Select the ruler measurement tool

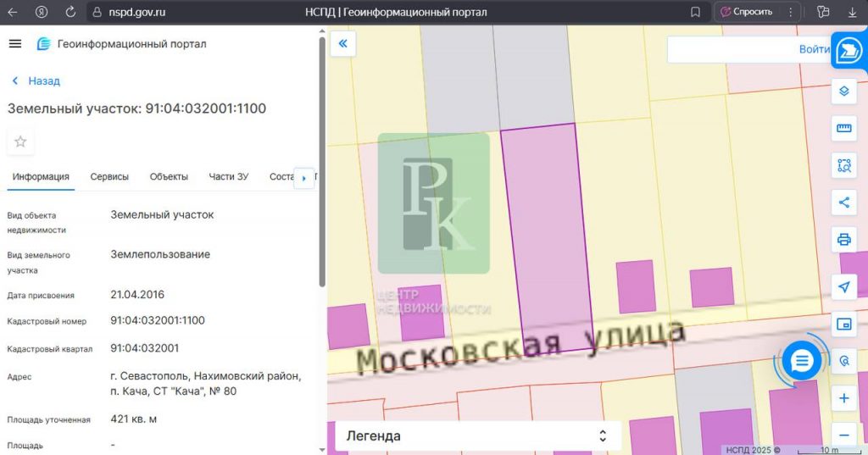pos(843,128)
